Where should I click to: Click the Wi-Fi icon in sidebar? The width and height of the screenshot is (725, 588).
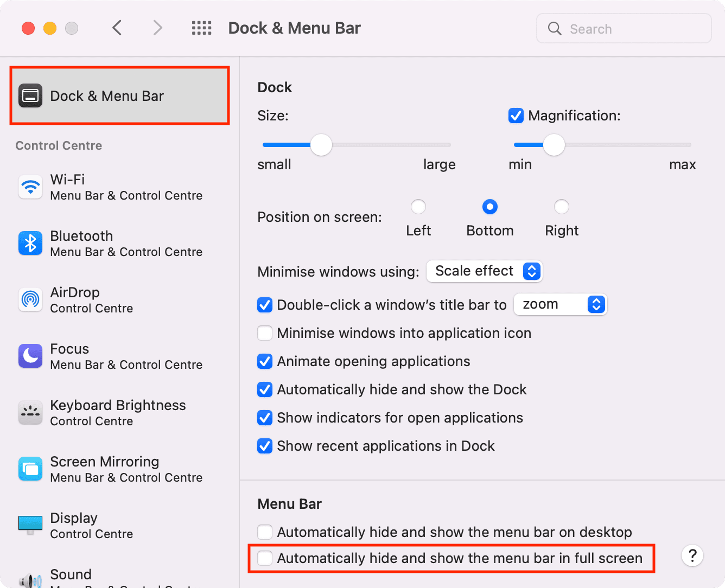30,187
